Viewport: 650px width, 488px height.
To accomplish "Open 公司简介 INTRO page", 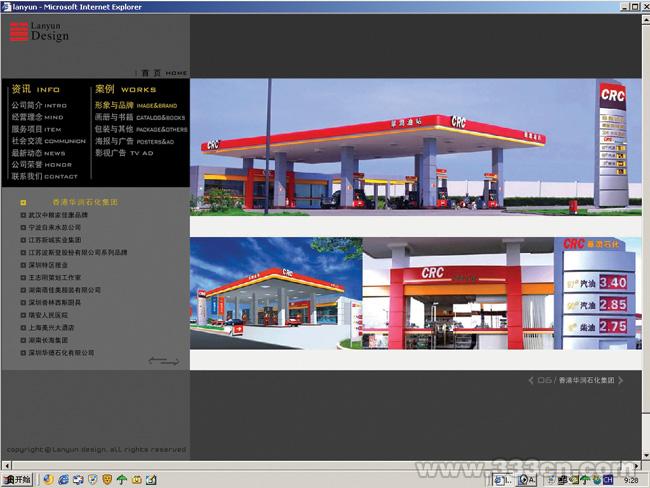I will pos(39,105).
